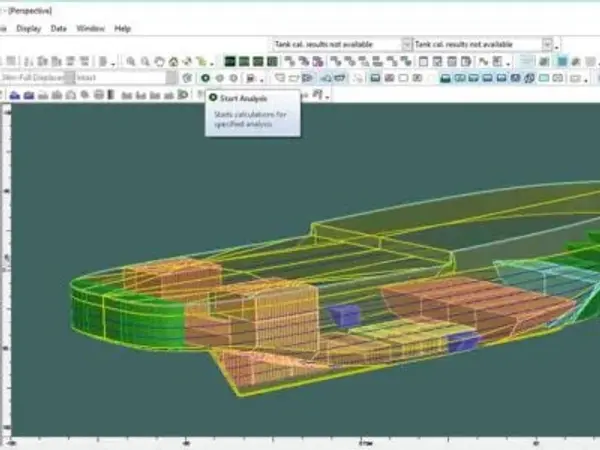Viewport: 600px width, 450px height.
Task: Click the zoom in magnifier icon
Action: coord(131,61)
